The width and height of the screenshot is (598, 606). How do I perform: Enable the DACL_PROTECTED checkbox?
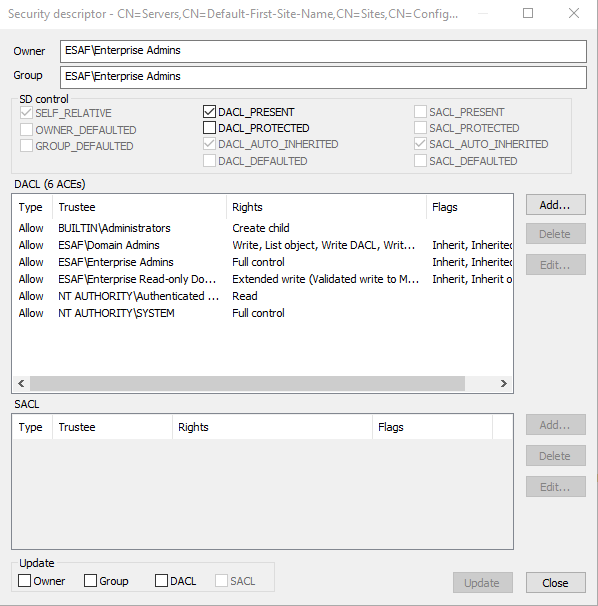tap(209, 128)
